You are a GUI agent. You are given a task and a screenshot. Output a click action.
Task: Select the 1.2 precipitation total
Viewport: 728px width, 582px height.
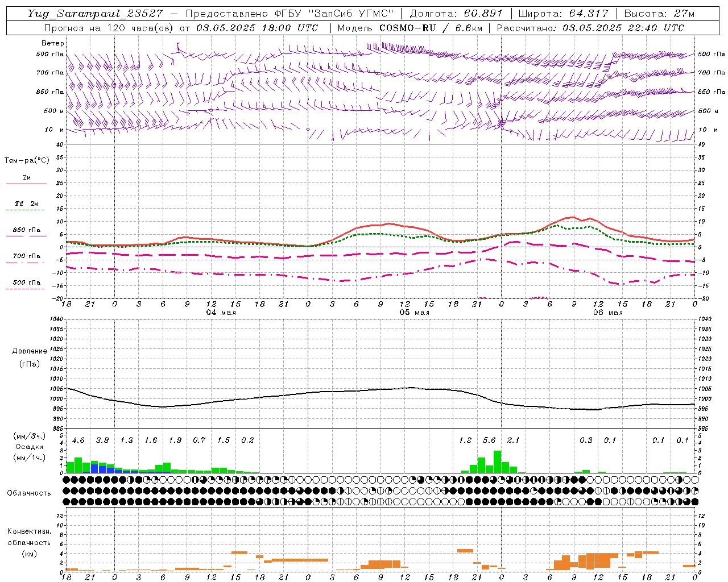pyautogui.click(x=465, y=440)
